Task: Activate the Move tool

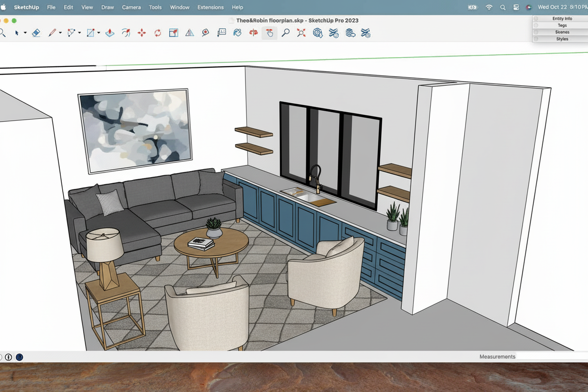Action: [x=142, y=33]
